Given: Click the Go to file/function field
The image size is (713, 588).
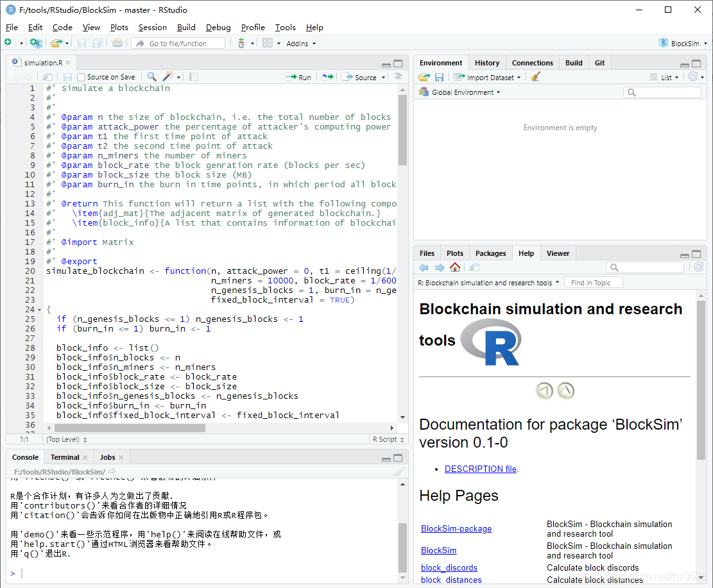Looking at the screenshot, I should [x=178, y=43].
